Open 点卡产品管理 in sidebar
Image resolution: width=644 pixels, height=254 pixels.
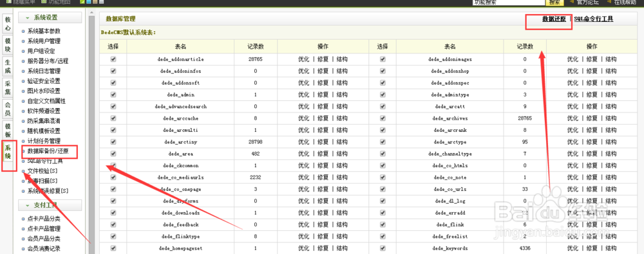click(x=44, y=228)
